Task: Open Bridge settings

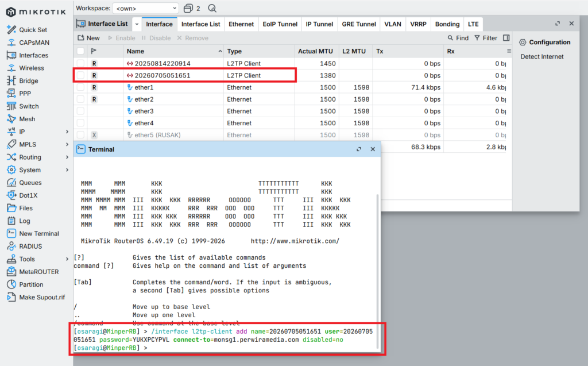Action: [x=22, y=80]
